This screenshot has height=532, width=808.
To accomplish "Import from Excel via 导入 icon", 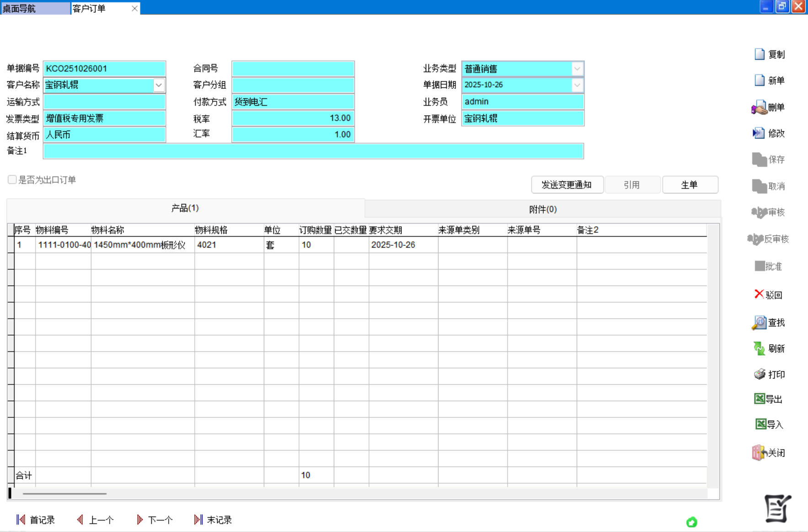I will (x=760, y=425).
